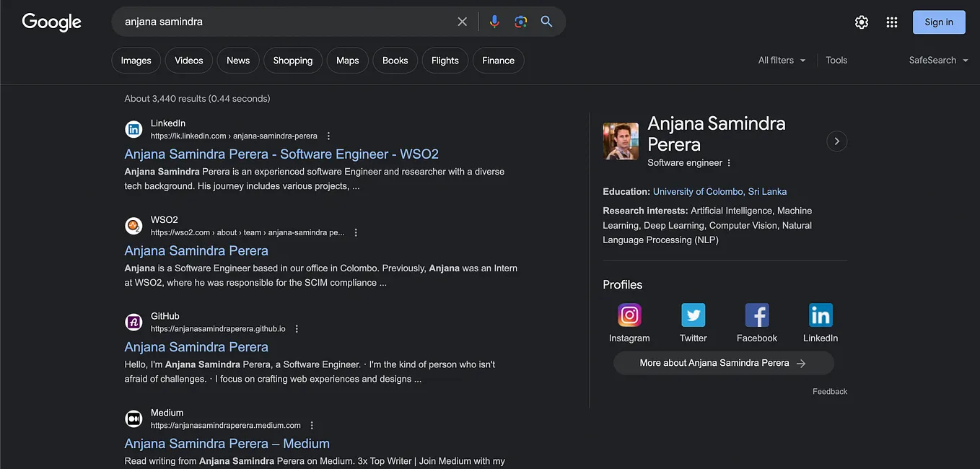Switch to Images tab
This screenshot has height=469, width=980.
click(x=136, y=61)
